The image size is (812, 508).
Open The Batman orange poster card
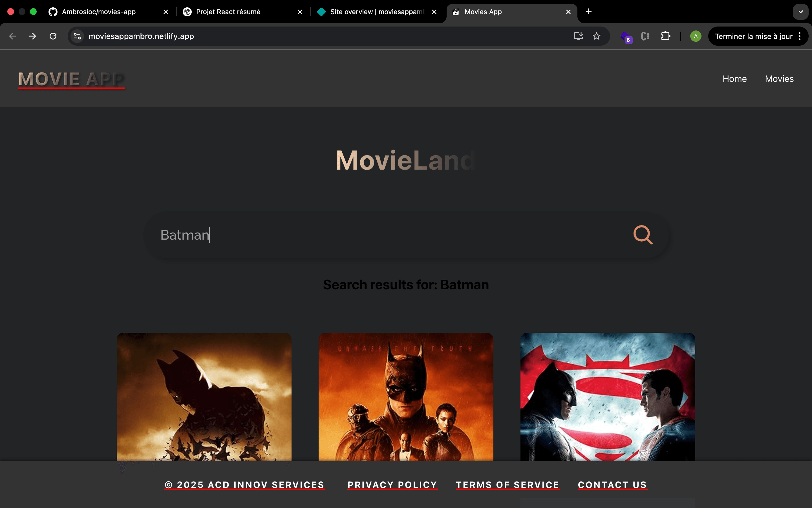click(x=406, y=397)
